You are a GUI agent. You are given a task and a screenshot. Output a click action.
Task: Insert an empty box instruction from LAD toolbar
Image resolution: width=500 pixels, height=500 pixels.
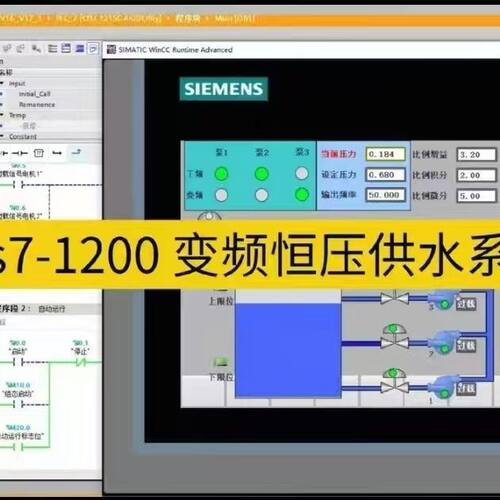point(39,153)
